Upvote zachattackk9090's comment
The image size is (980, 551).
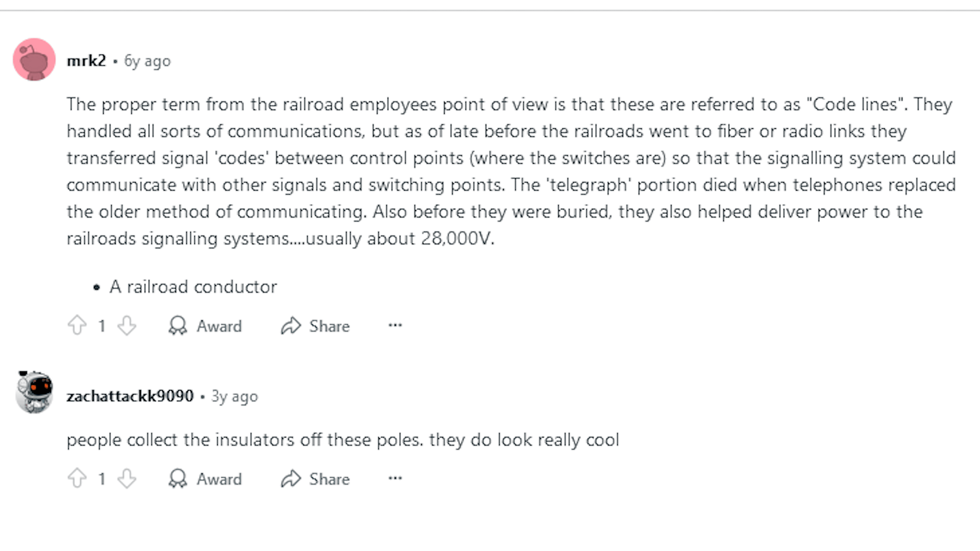77,478
